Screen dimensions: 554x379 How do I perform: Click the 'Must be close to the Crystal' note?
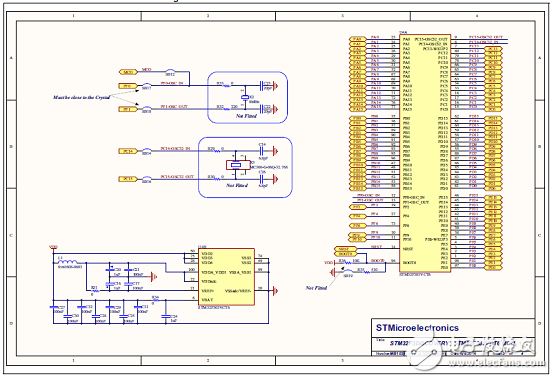(x=82, y=97)
